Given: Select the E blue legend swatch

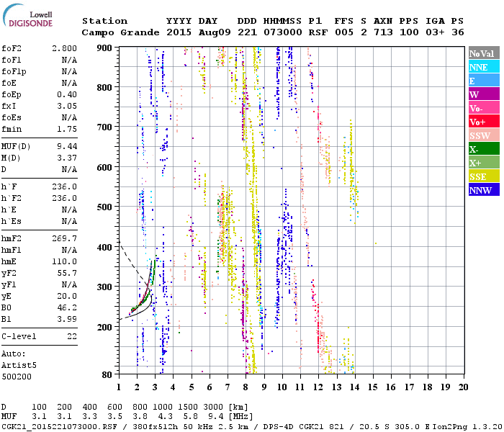Looking at the screenshot, I should coord(484,81).
